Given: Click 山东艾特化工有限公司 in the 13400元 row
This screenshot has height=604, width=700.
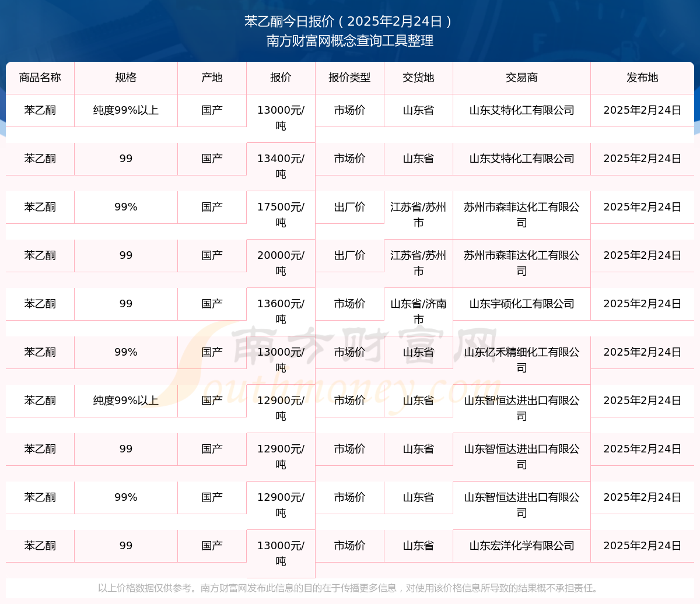Looking at the screenshot, I should [x=521, y=159].
